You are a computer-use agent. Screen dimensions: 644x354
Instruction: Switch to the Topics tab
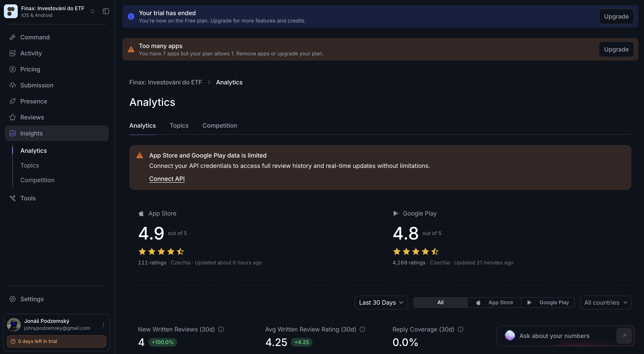click(179, 126)
